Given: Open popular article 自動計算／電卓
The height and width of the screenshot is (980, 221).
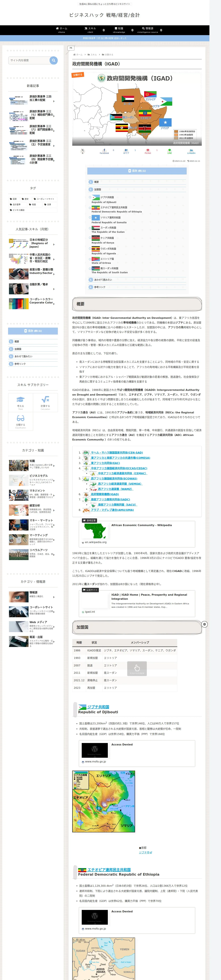Looking at the screenshot, I should tap(33, 288).
